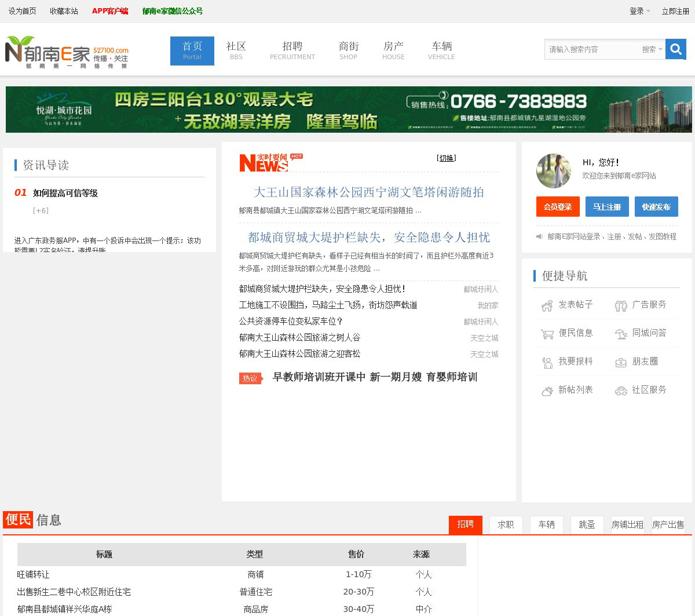Open the 发表帖子 post icon
The image size is (695, 616).
click(547, 305)
